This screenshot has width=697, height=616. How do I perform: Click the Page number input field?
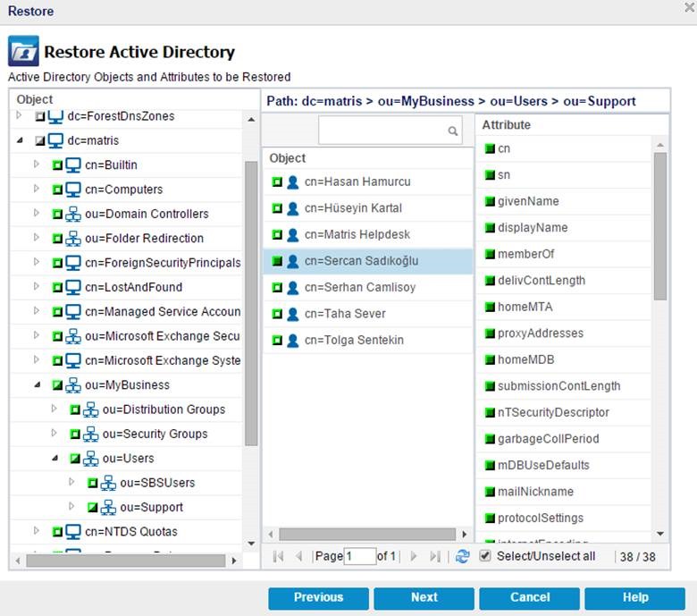360,556
